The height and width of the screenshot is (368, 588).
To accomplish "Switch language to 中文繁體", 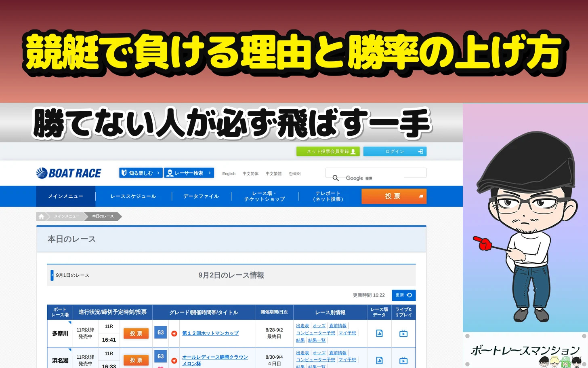I will [x=273, y=173].
